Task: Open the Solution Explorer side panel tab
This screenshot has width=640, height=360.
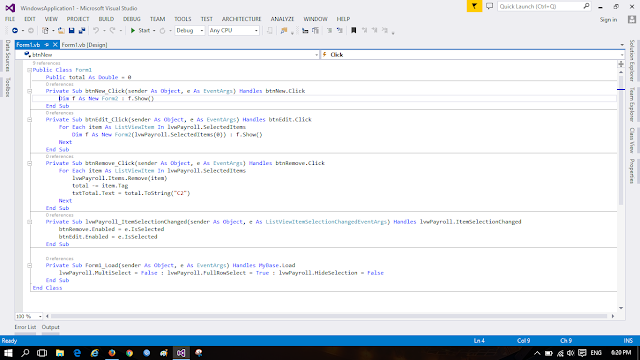Action: (x=632, y=60)
